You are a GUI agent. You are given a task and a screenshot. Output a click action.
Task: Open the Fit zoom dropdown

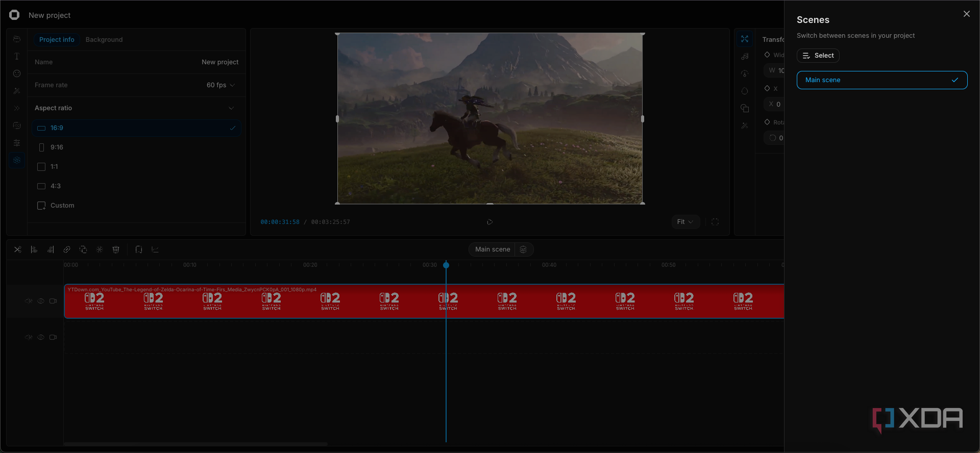point(685,222)
